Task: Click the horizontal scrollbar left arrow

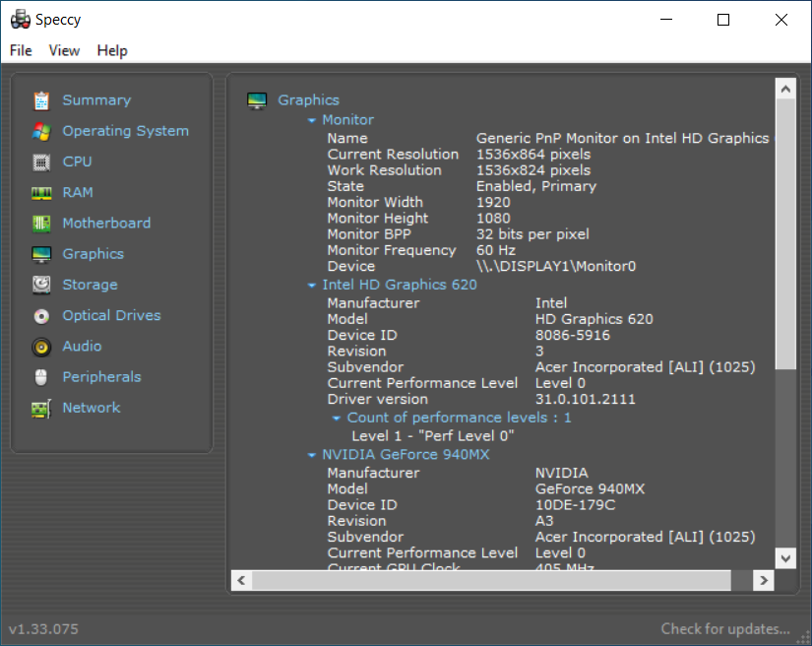Action: coord(241,580)
